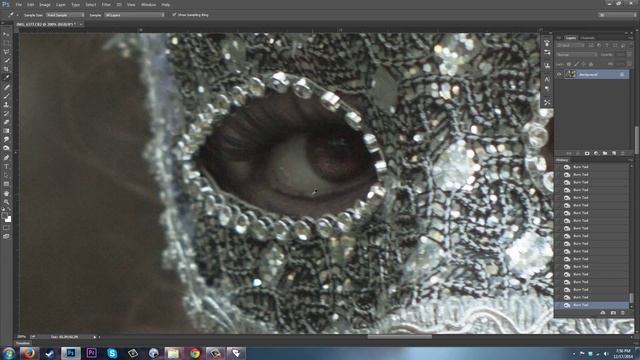Select the Blur/Smudge tool

[6, 140]
